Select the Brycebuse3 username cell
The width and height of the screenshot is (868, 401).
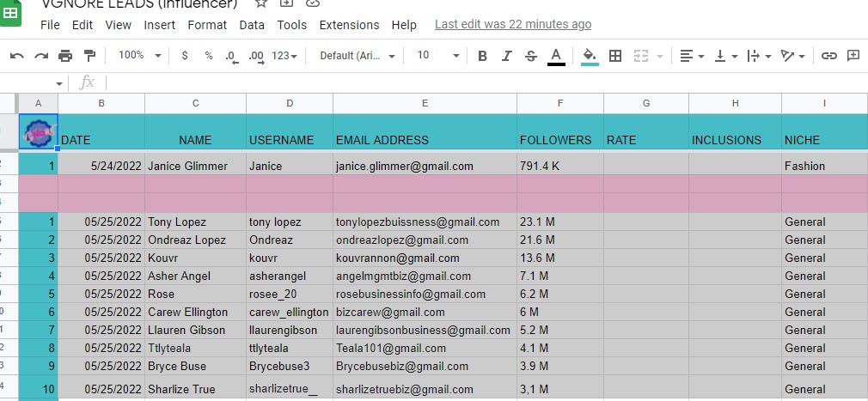(x=290, y=366)
